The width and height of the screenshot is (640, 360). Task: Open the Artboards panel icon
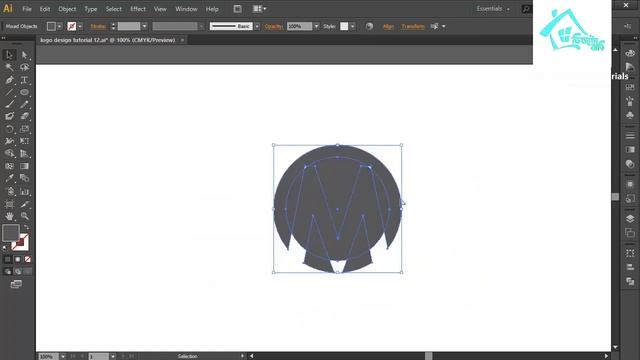pos(630,233)
